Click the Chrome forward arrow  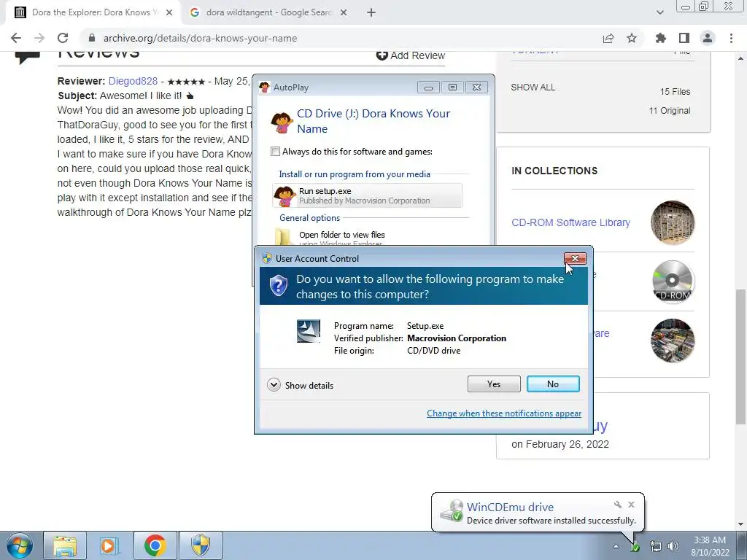39,38
